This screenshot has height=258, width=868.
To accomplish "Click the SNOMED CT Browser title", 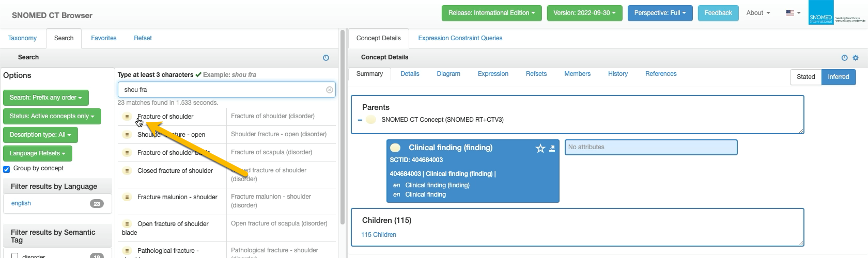I will click(x=52, y=15).
